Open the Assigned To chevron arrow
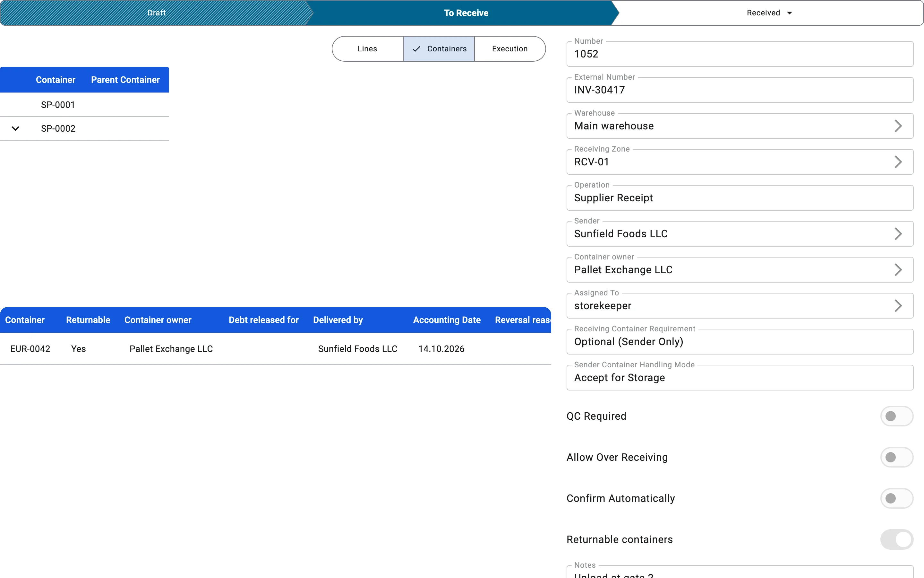The width and height of the screenshot is (924, 578). (898, 305)
